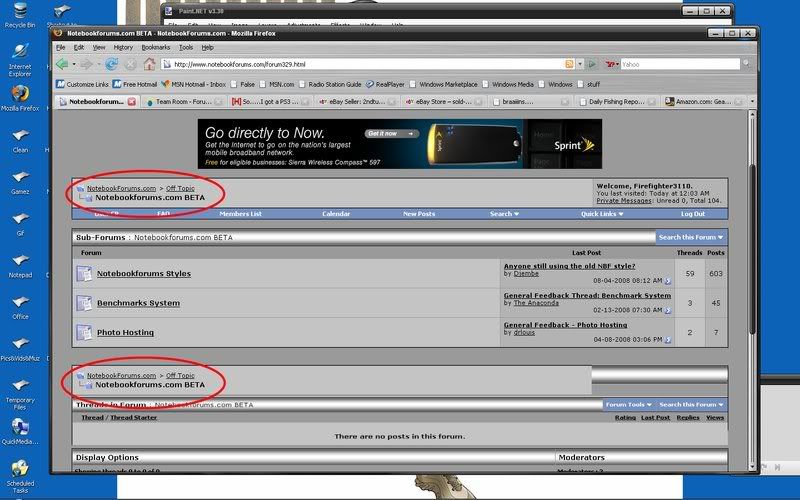This screenshot has width=800, height=500.
Task: Click the forum icon beside Notebookforums Styles
Action: tap(84, 273)
